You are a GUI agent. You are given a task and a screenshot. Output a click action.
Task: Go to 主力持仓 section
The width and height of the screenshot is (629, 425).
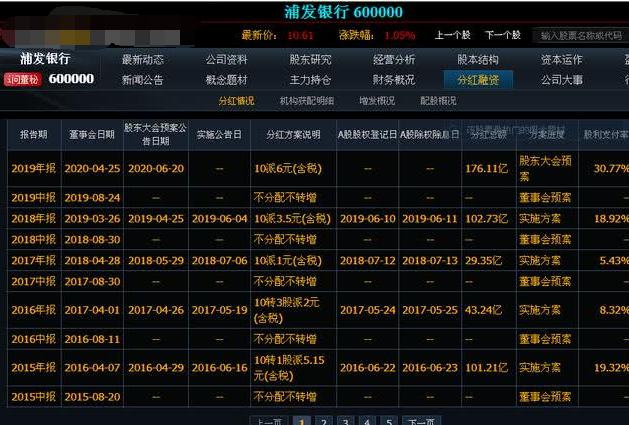tap(310, 80)
